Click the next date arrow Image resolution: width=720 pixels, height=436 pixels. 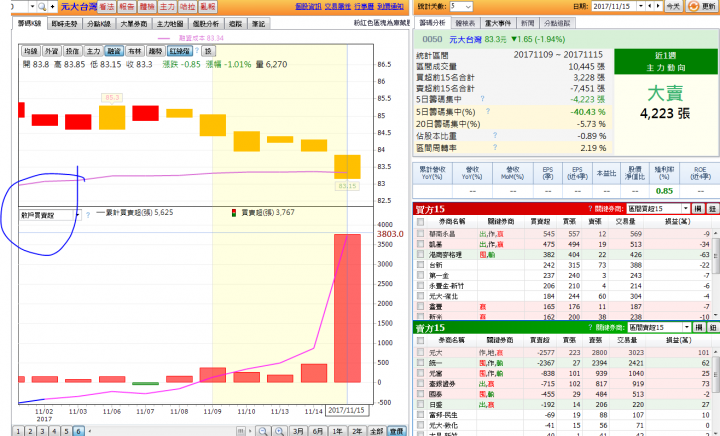(658, 6)
